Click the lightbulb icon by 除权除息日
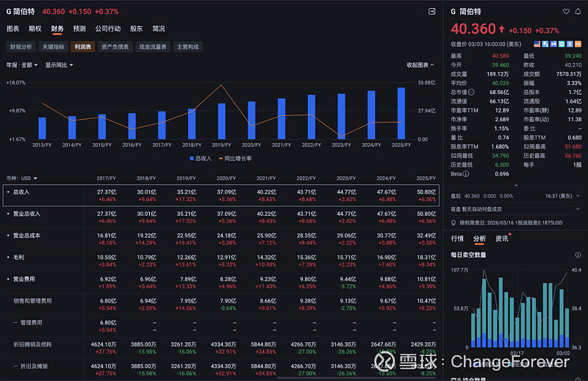 pos(453,223)
